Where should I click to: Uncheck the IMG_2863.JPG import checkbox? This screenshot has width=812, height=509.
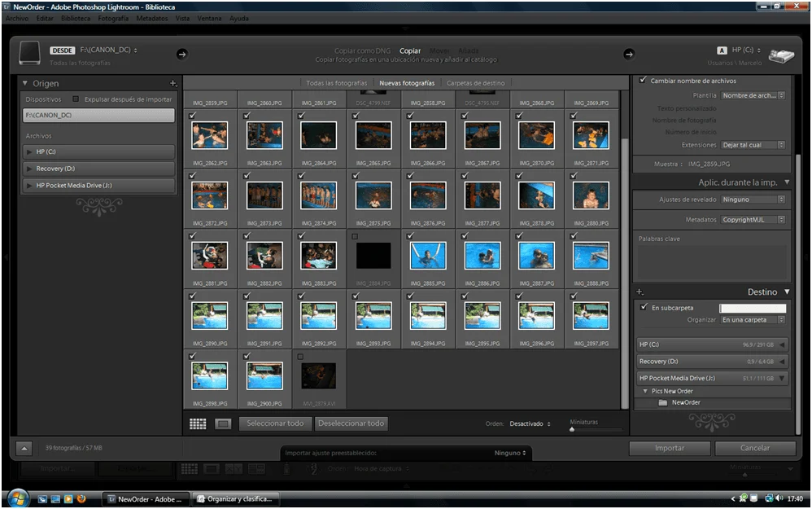tap(247, 116)
